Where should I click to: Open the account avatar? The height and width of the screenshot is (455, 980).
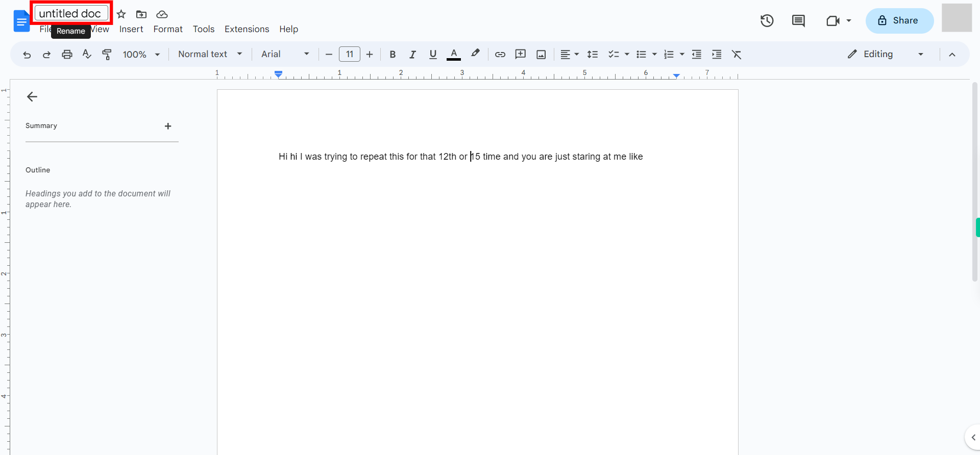[957, 18]
